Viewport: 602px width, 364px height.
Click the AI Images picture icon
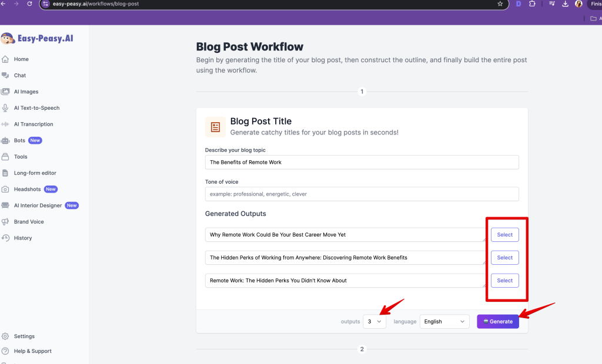coord(5,92)
